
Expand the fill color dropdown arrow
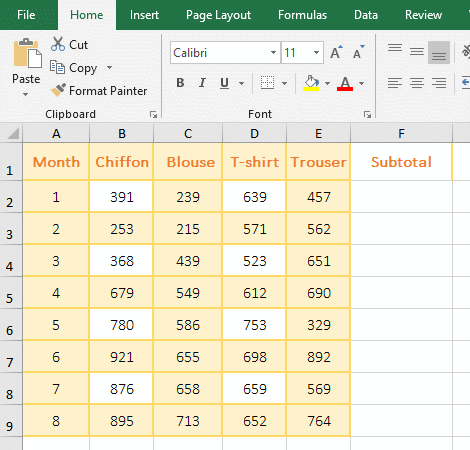coord(327,83)
